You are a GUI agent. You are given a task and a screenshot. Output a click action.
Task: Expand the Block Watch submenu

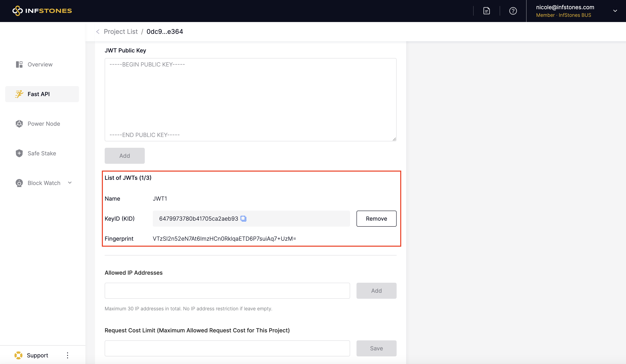point(70,183)
